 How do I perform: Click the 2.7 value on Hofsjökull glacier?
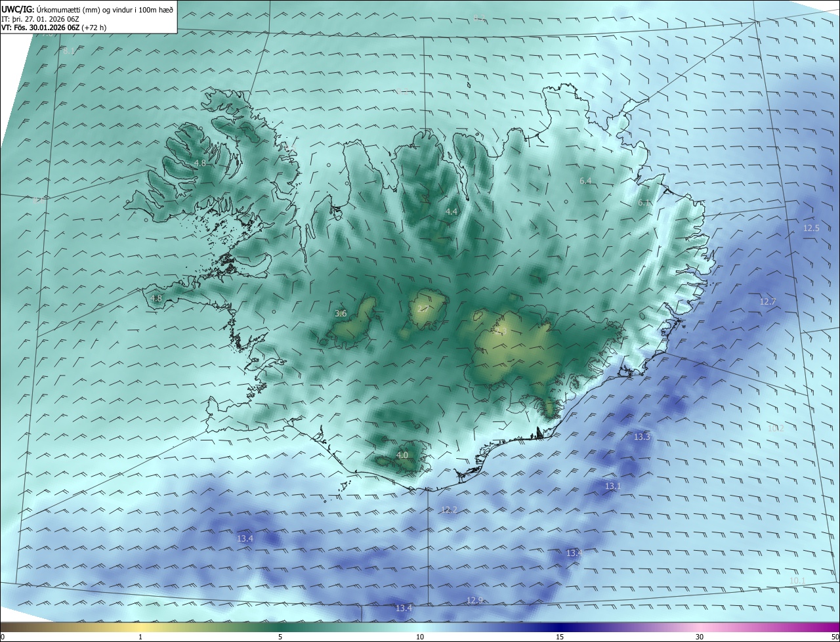[423, 309]
